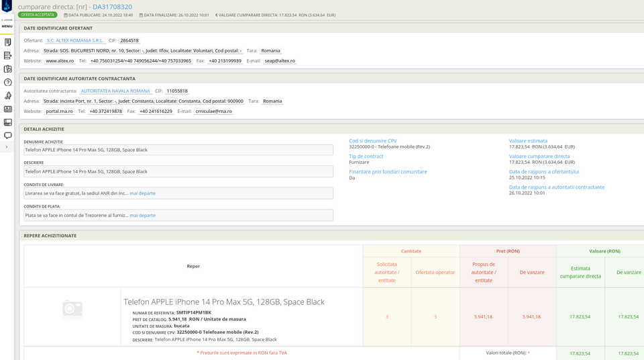
Task: Expand payment conditions with mai departe
Action: click(142, 215)
